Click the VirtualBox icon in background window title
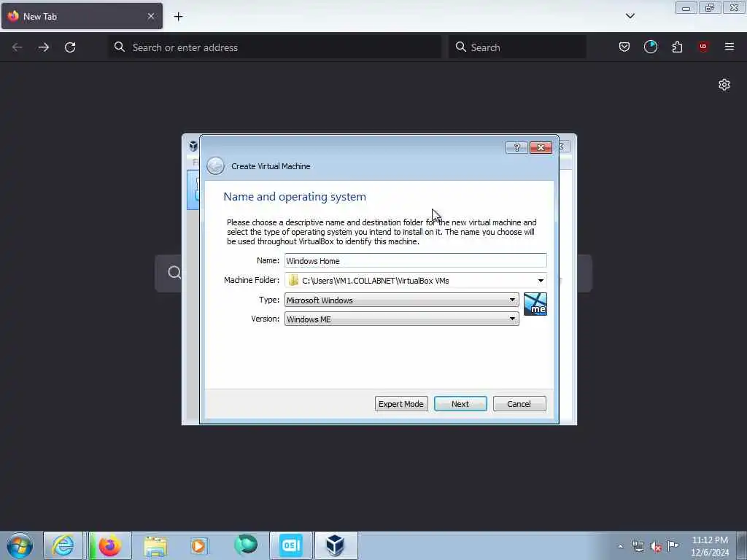 click(193, 146)
